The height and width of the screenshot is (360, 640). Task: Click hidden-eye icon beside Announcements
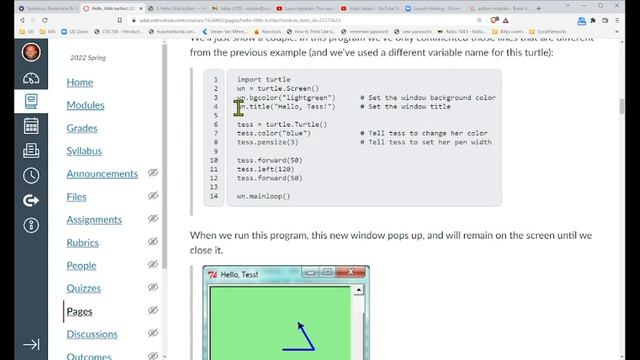click(153, 173)
